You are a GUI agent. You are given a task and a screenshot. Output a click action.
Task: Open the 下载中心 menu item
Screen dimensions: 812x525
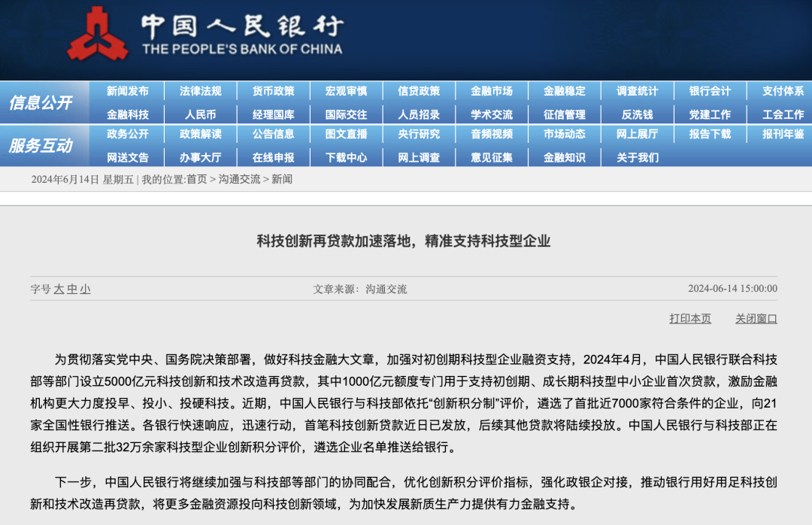click(x=347, y=157)
